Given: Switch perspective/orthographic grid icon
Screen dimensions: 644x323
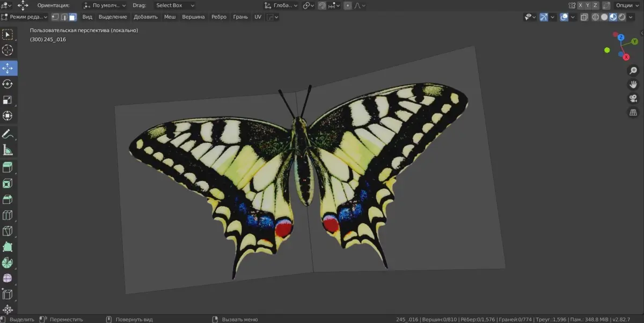Looking at the screenshot, I should 633,112.
